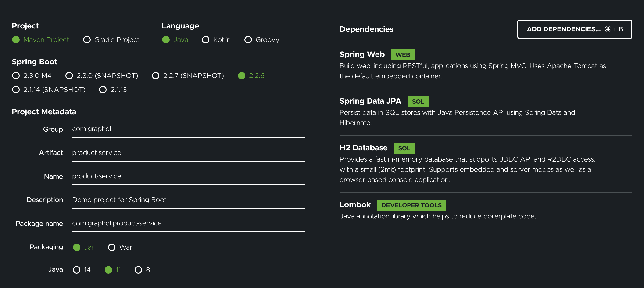Select Spring Boot 2.1.14 (SNAPSHOT)

tap(49, 90)
